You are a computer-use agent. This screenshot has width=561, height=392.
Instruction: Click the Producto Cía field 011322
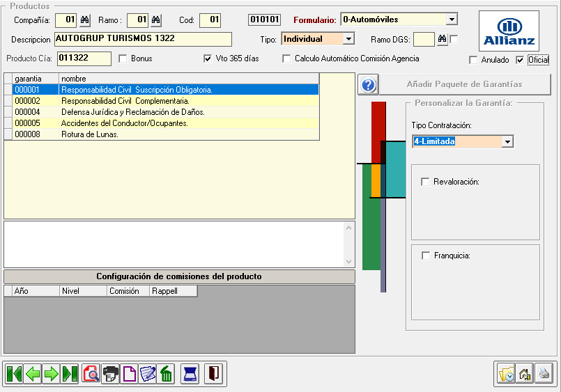coord(84,58)
